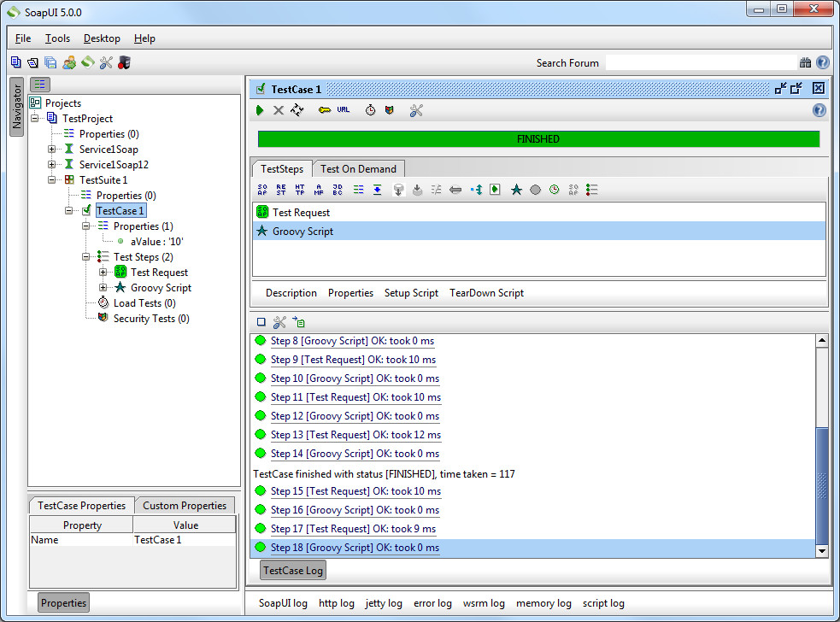Screen dimensions: 840x622
Task: Open the Desktop menu
Action: click(102, 38)
